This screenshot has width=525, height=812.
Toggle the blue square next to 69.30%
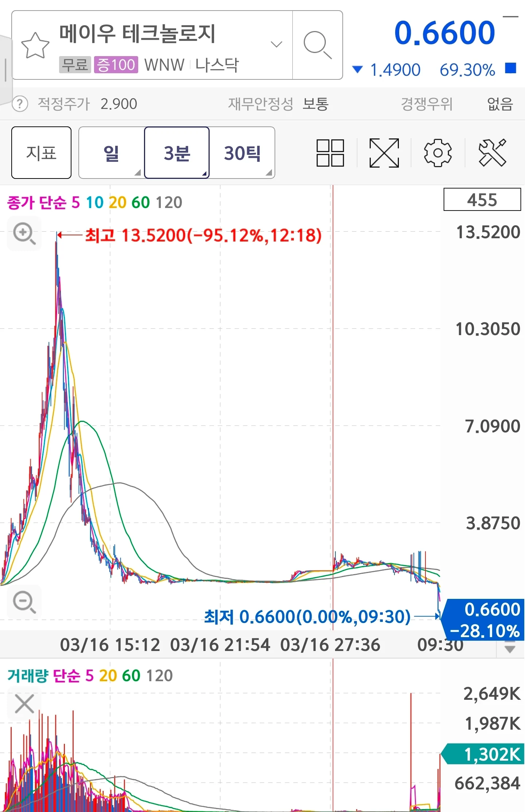[x=510, y=68]
